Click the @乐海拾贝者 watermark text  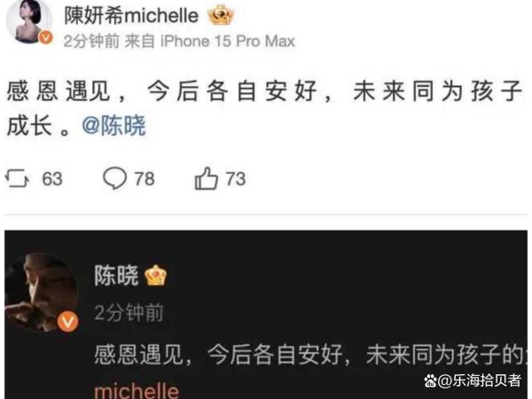coord(480,380)
